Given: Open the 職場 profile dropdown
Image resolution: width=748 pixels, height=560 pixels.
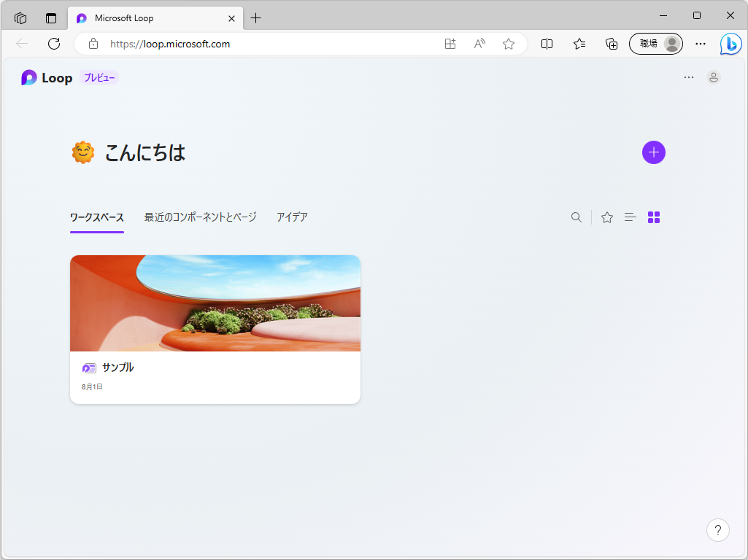Looking at the screenshot, I should point(655,44).
